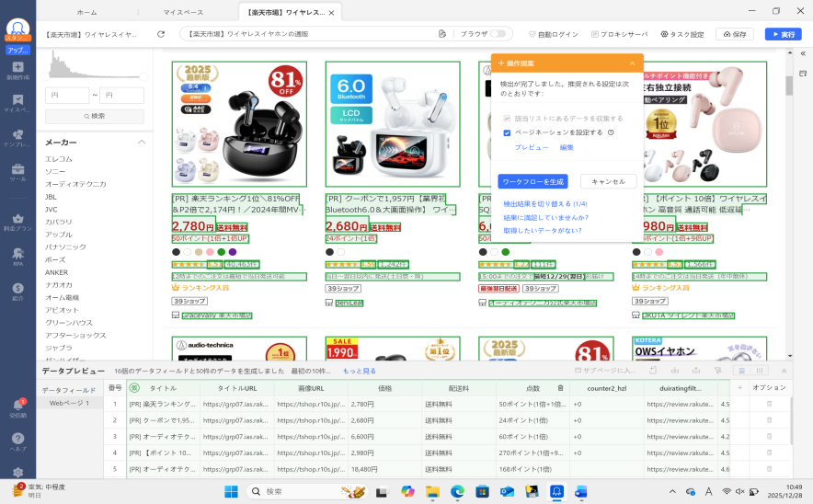
Task: Click the ワークフローを生成 button
Action: [532, 181]
